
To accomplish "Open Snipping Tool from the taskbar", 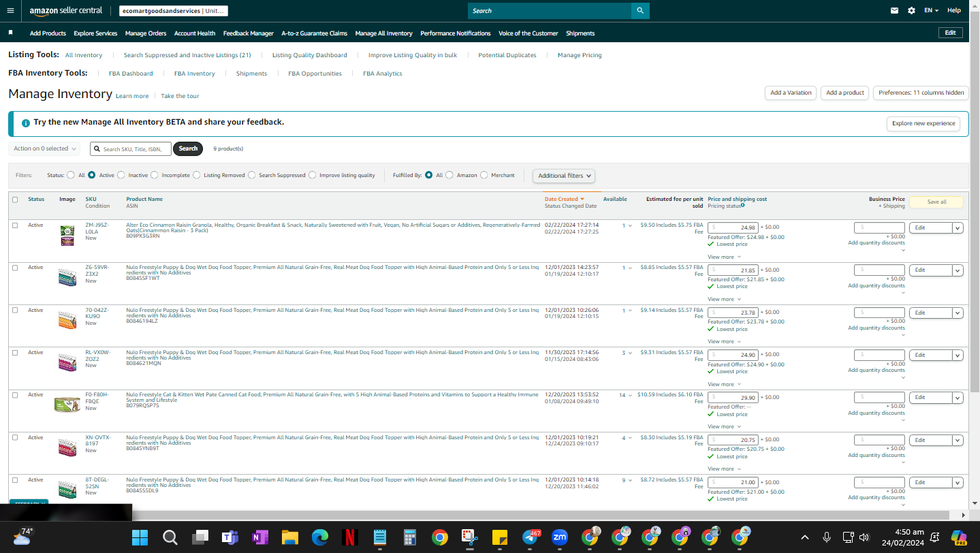I will click(x=469, y=537).
